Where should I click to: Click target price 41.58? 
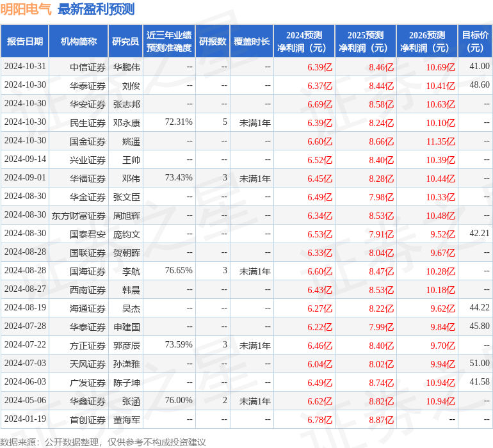pyautogui.click(x=480, y=381)
